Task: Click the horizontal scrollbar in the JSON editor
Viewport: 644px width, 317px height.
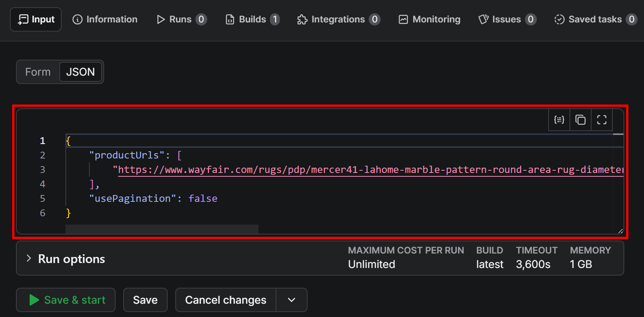Action: 162,229
